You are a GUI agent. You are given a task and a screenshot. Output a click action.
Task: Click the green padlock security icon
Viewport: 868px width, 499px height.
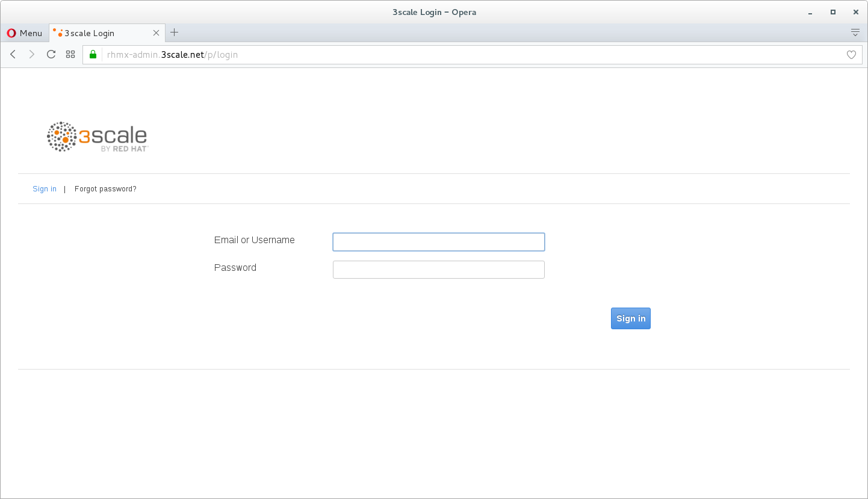coord(93,54)
